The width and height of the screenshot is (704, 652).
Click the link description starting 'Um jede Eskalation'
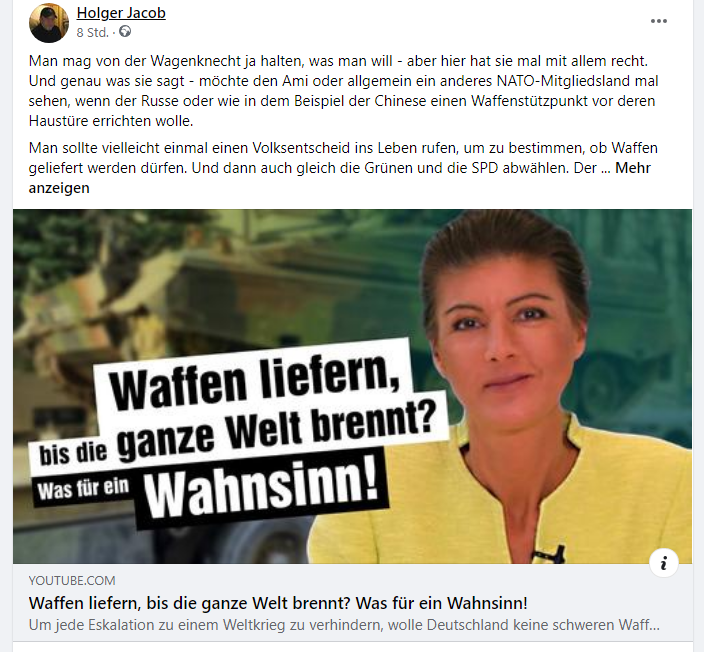(344, 625)
